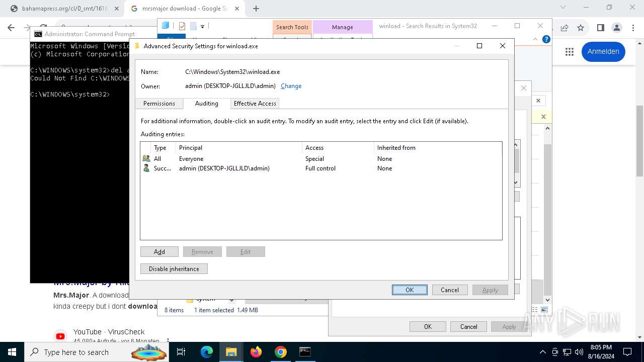The height and width of the screenshot is (362, 644).
Task: Open Chrome from the taskbar
Action: (x=281, y=352)
